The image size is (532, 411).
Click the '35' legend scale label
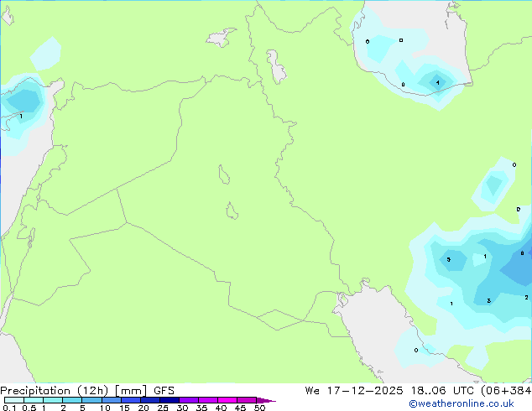tap(201, 408)
